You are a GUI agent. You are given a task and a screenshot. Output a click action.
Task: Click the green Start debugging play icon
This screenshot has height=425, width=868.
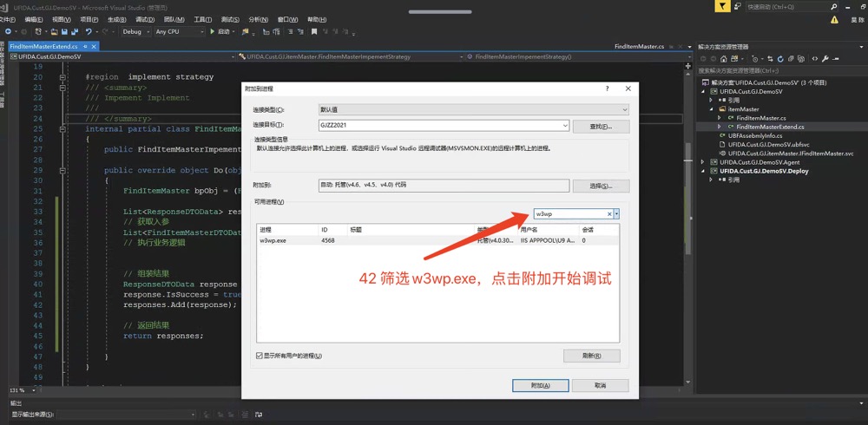(212, 31)
